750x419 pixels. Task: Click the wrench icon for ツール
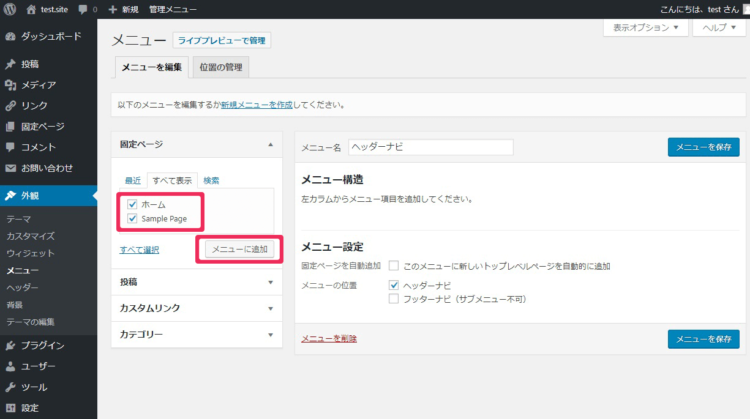pos(10,387)
